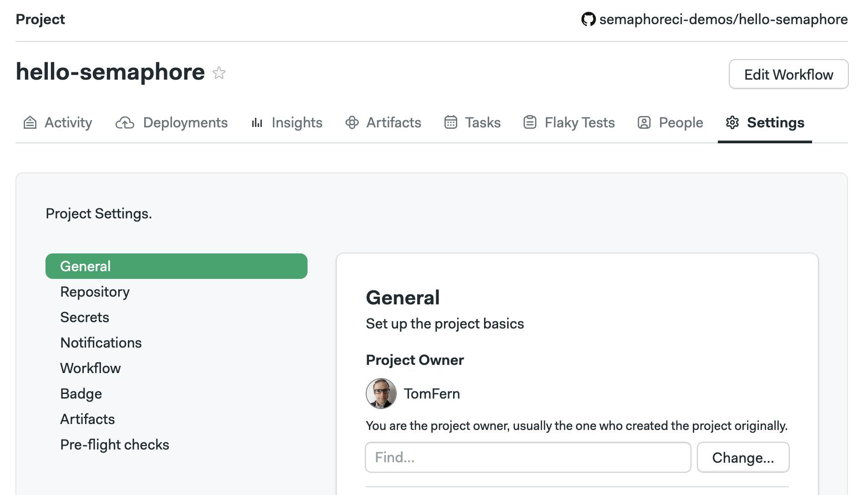Image resolution: width=868 pixels, height=495 pixels.
Task: Click the Flaky Tests clipboard icon
Action: (x=530, y=122)
